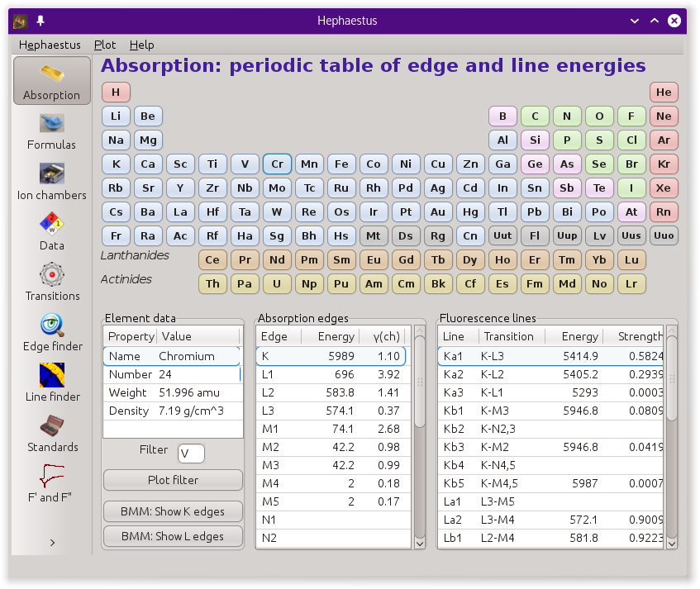Click the Hephaestus app icon in title bar
Screen dimensions: 700x589
click(20, 21)
